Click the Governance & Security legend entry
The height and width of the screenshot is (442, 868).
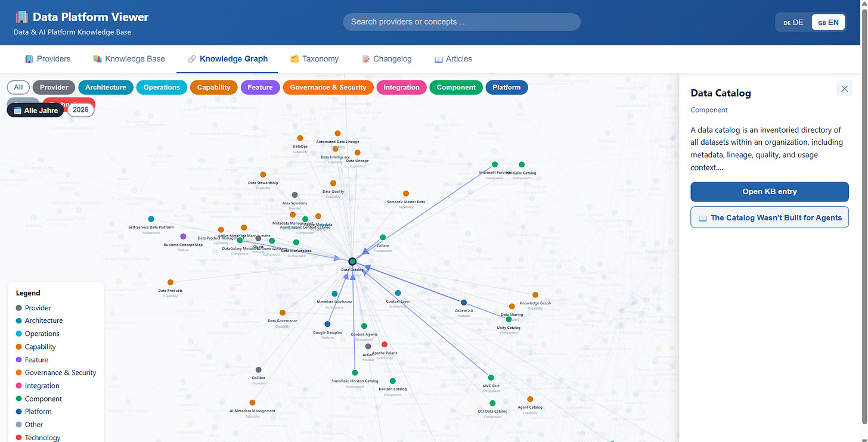click(x=56, y=372)
